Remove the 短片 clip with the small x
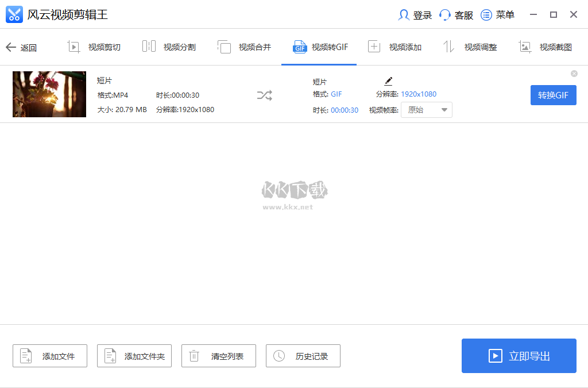The height and width of the screenshot is (388, 588). 574,74
